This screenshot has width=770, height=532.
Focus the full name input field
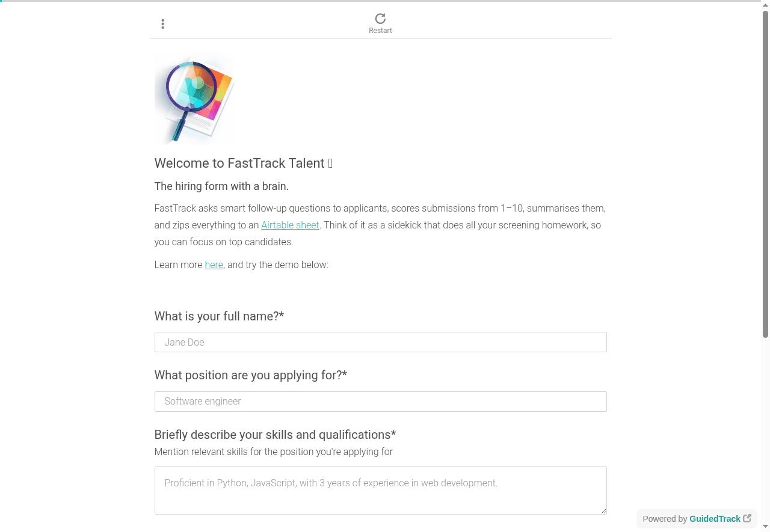380,342
